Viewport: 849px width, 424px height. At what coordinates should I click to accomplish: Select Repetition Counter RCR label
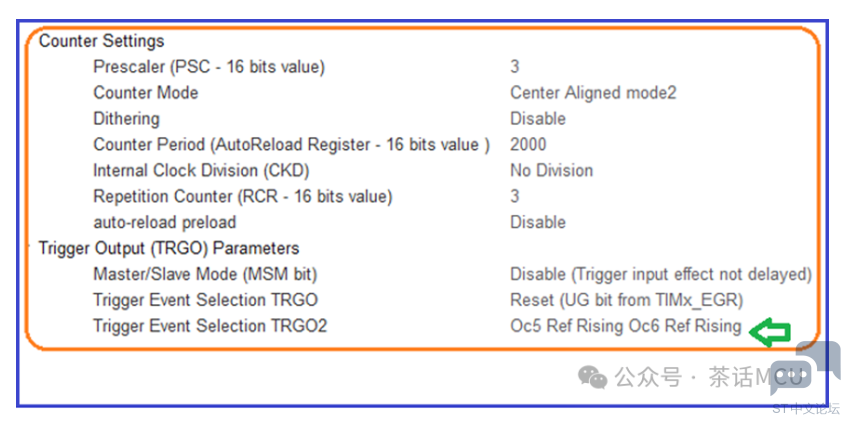243,197
